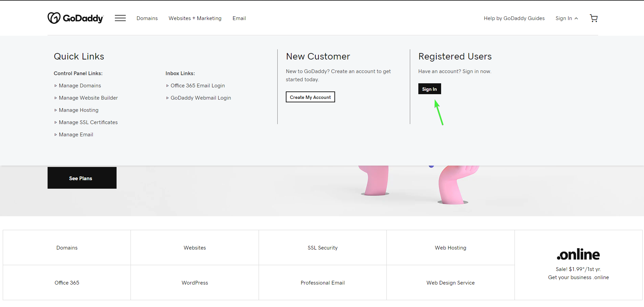Open Office 365 Email Login

pyautogui.click(x=198, y=86)
